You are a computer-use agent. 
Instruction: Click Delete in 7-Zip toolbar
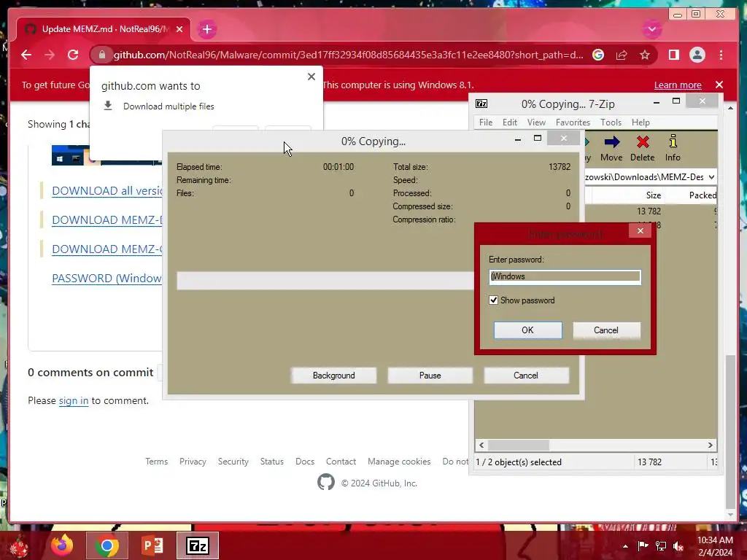[x=642, y=148]
